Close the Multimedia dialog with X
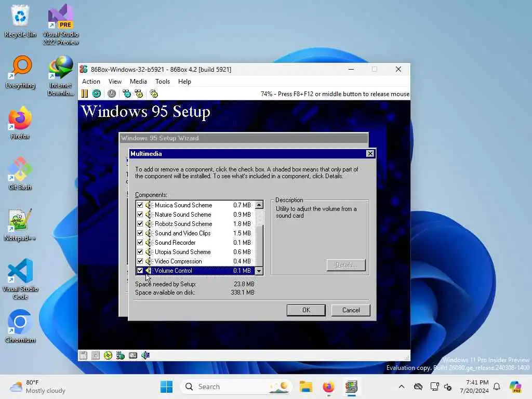Screen dimensions: 532x399 pyautogui.click(x=370, y=154)
